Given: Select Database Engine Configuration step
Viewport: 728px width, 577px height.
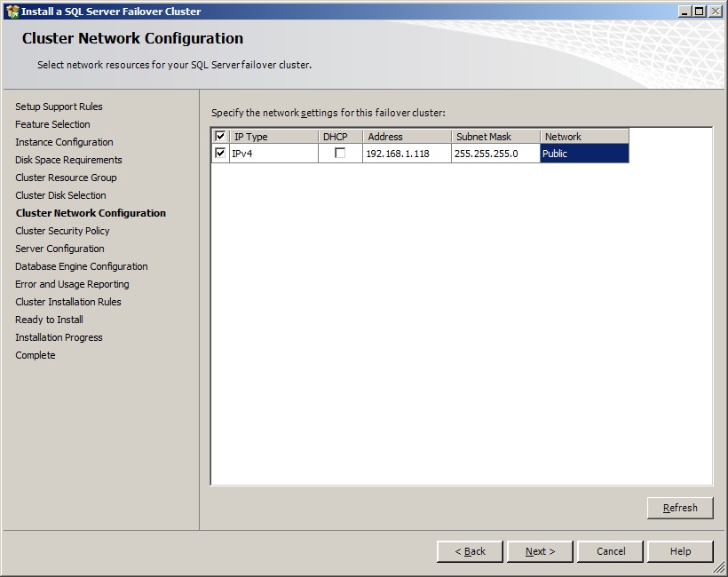Looking at the screenshot, I should (x=82, y=266).
